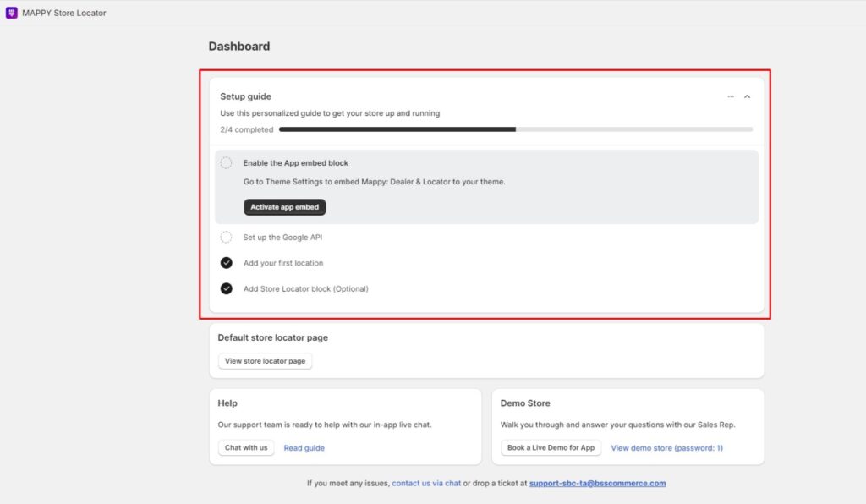The height and width of the screenshot is (504, 866).
Task: Mark Enable the App embed block complete
Action: click(x=226, y=163)
